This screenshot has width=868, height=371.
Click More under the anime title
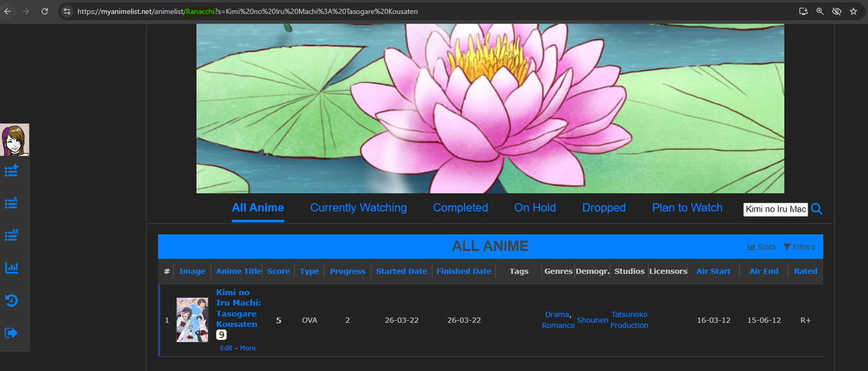click(248, 348)
